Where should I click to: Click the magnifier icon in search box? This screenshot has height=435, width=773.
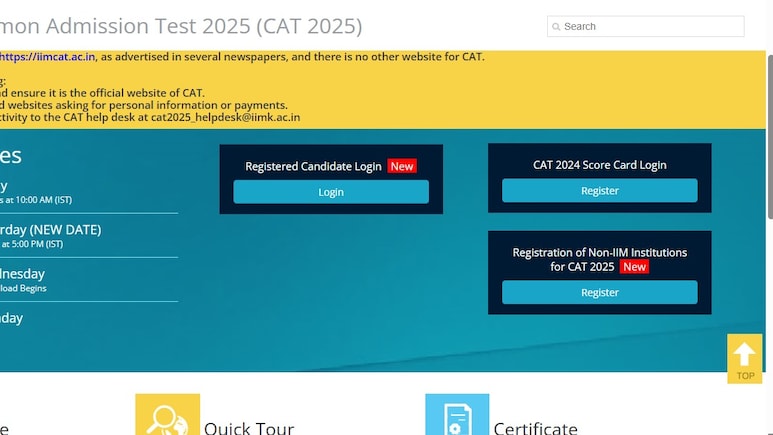click(556, 27)
